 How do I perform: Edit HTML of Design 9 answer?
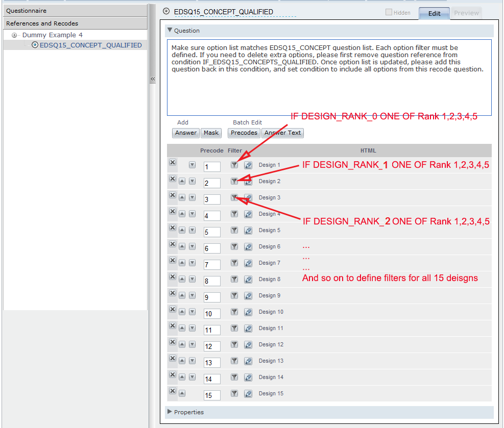pyautogui.click(x=248, y=295)
